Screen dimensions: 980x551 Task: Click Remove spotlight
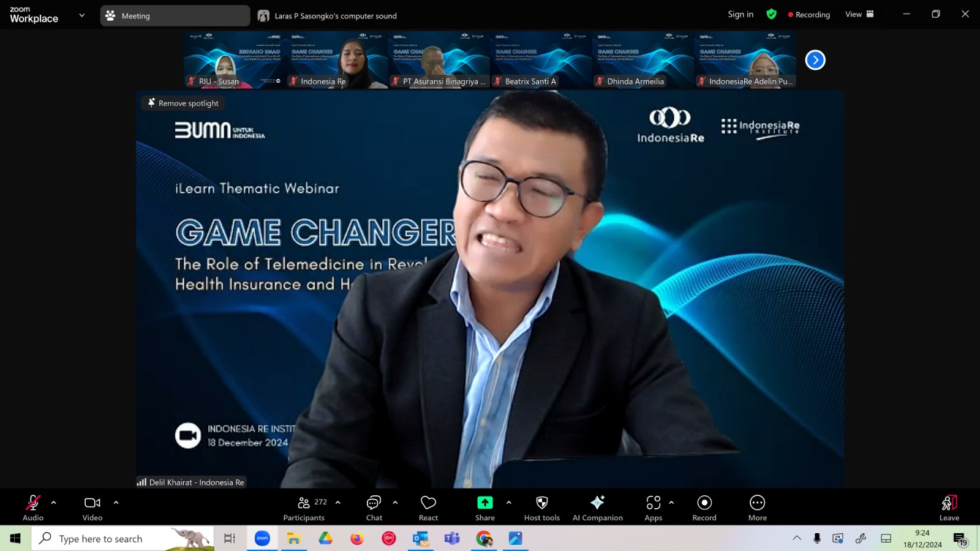coord(183,103)
